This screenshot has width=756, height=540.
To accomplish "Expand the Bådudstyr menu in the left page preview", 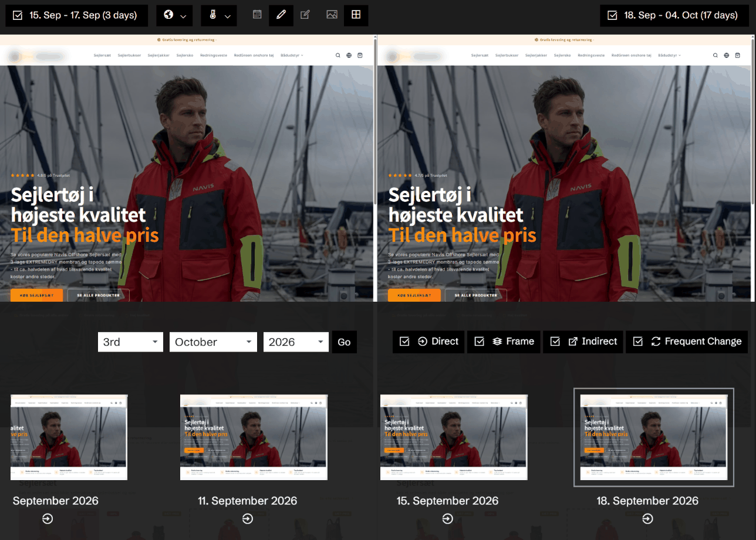I will click(292, 55).
